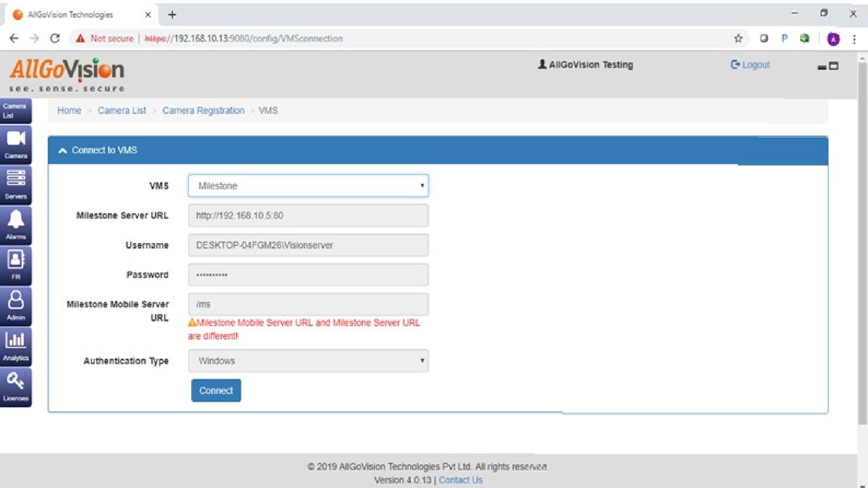Screen dimensions: 868x488
Task: Click the VMS breadcrumb text
Action: point(268,111)
